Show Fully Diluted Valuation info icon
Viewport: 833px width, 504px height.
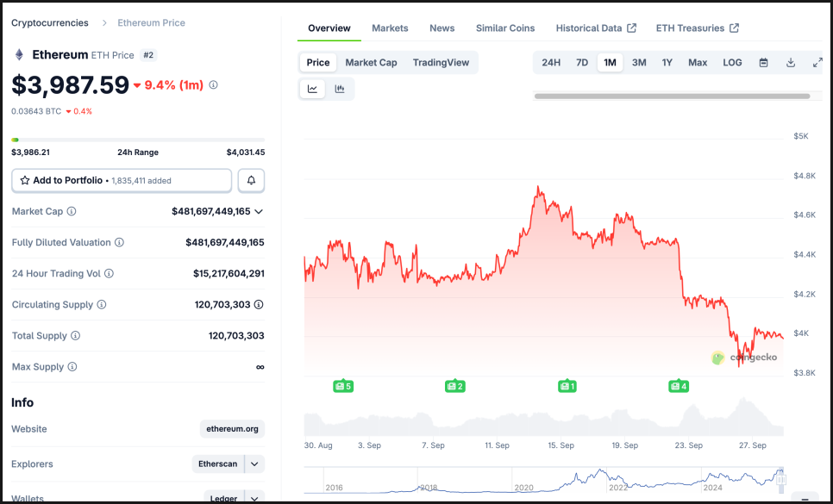(120, 242)
